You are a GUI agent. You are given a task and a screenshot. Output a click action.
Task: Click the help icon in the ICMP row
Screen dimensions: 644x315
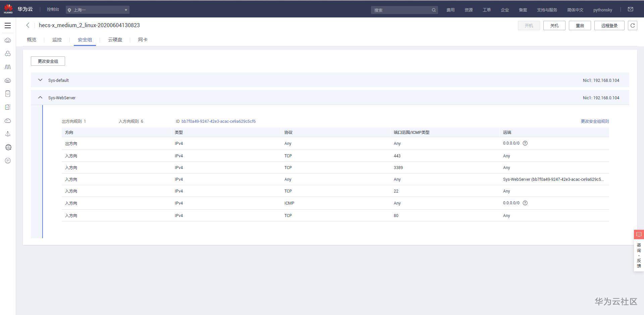(x=525, y=203)
